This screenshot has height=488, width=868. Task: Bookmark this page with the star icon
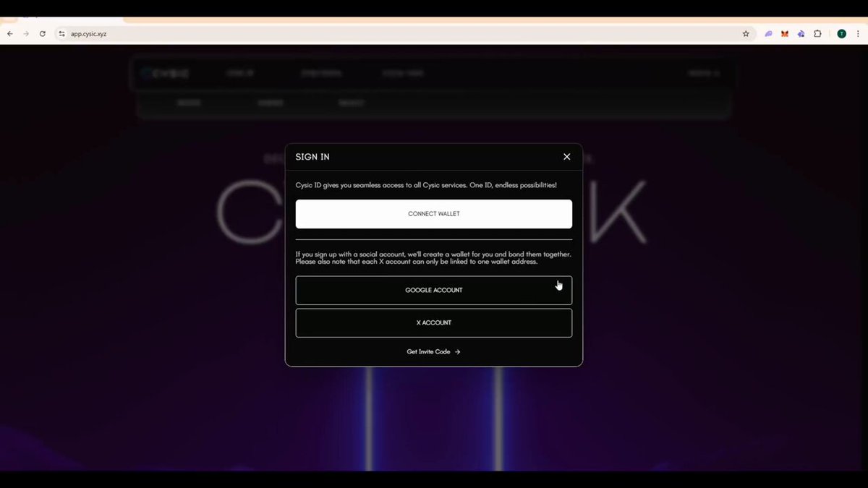(x=746, y=33)
